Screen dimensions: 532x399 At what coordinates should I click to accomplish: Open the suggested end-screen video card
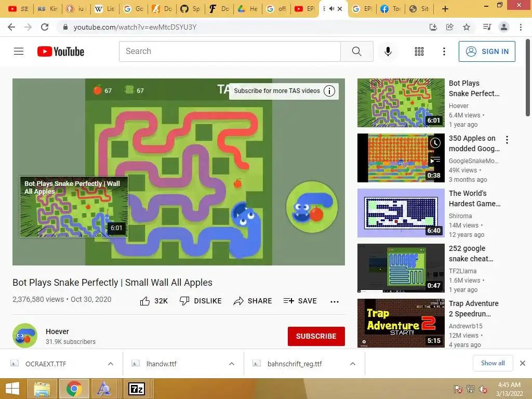click(x=74, y=207)
